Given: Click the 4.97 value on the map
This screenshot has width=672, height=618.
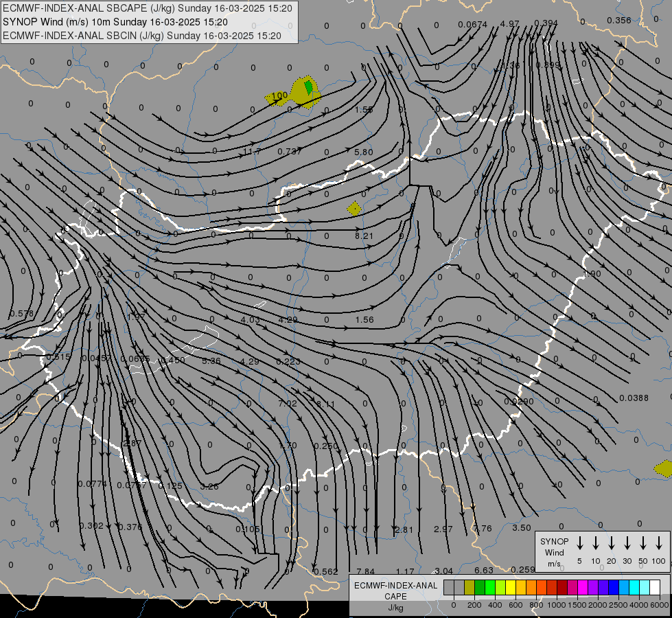Looking at the screenshot, I should 509,23.
